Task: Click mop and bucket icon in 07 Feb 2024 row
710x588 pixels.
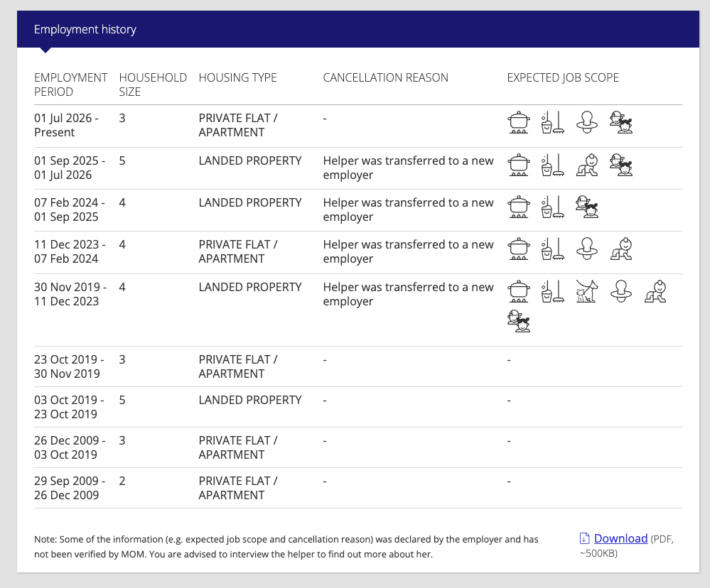Action: pyautogui.click(x=552, y=207)
